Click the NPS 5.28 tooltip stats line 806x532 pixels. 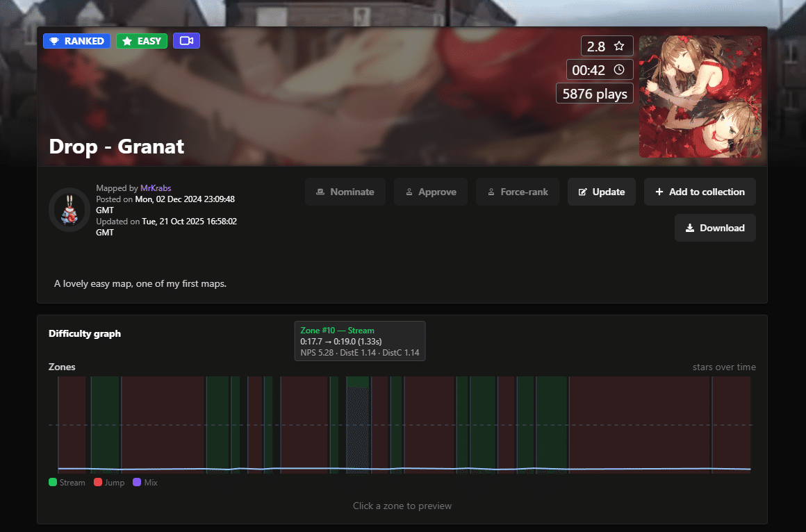360,353
